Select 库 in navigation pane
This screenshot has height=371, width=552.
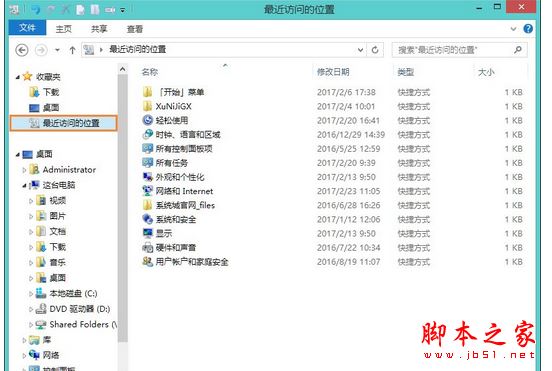pos(46,340)
